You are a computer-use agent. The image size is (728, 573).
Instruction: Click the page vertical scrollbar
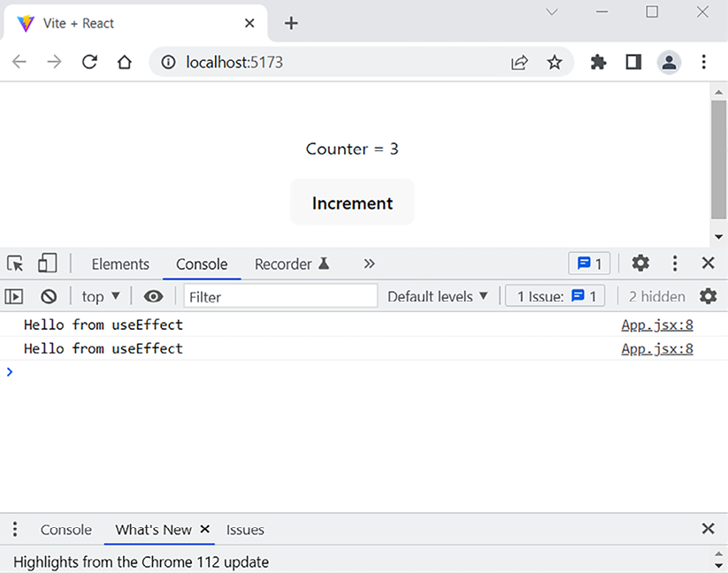[x=718, y=159]
